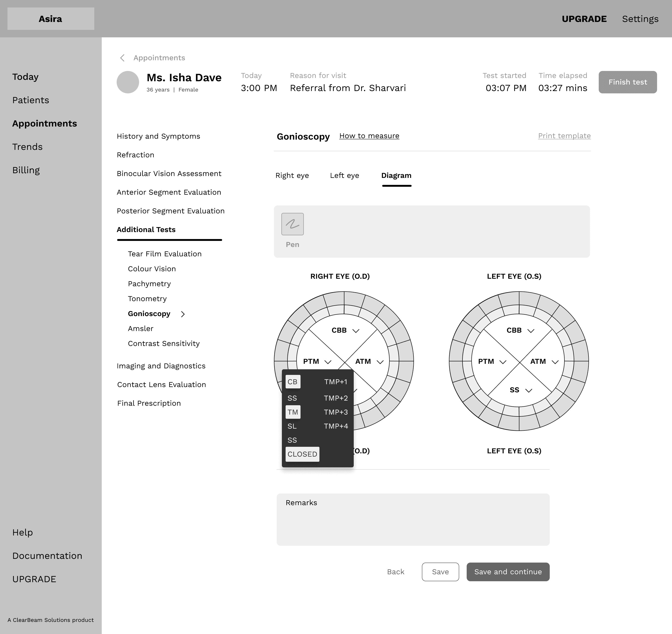Expand left eye PTM dropdown

coord(503,362)
